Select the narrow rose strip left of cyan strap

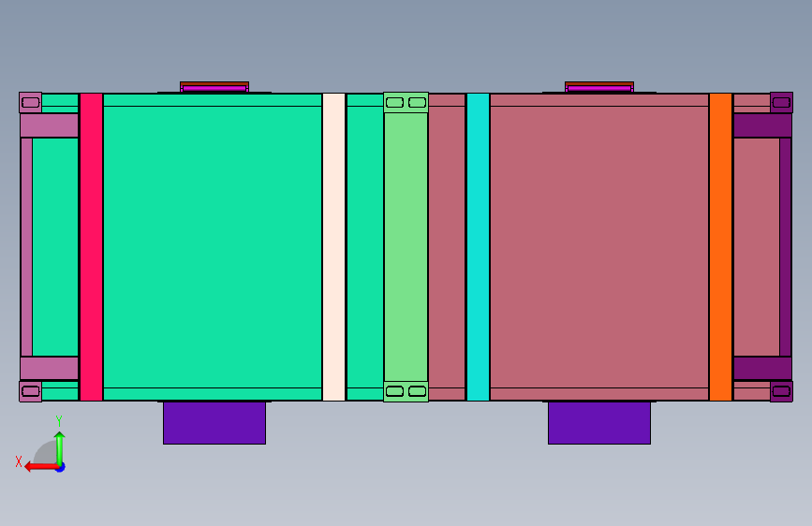click(447, 247)
